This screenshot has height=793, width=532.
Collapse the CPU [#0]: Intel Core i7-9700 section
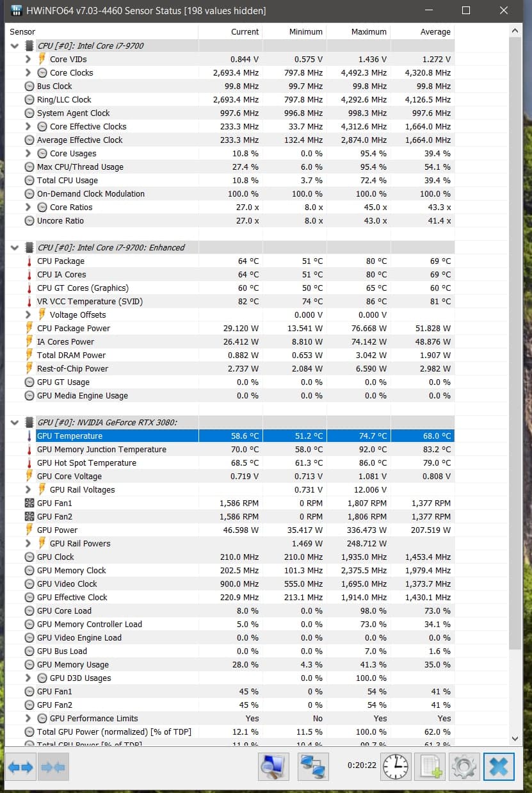click(15, 45)
